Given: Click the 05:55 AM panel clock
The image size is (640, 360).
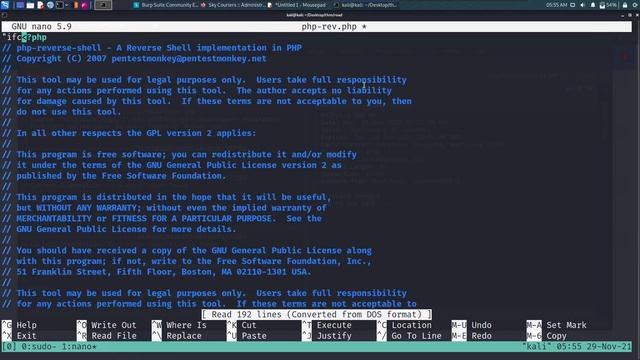Looking at the screenshot, I should (556, 5).
